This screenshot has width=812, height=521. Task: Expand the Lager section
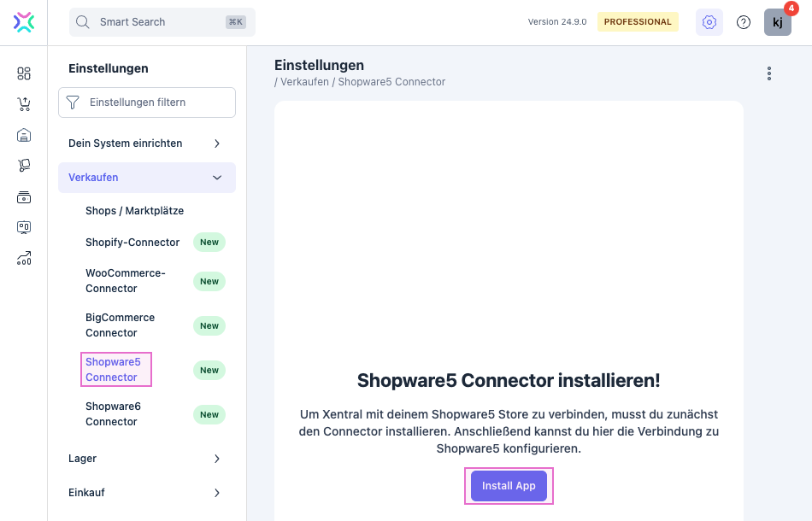(146, 459)
